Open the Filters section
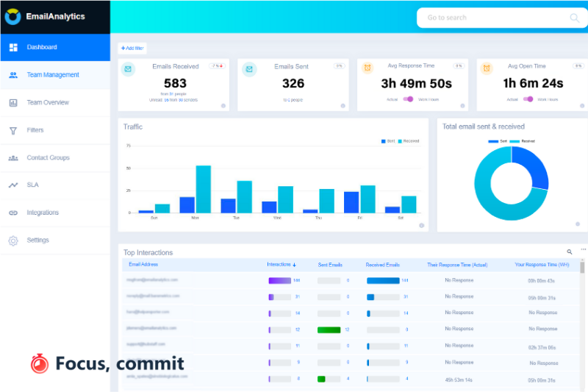This screenshot has width=588, height=392. coord(55,130)
